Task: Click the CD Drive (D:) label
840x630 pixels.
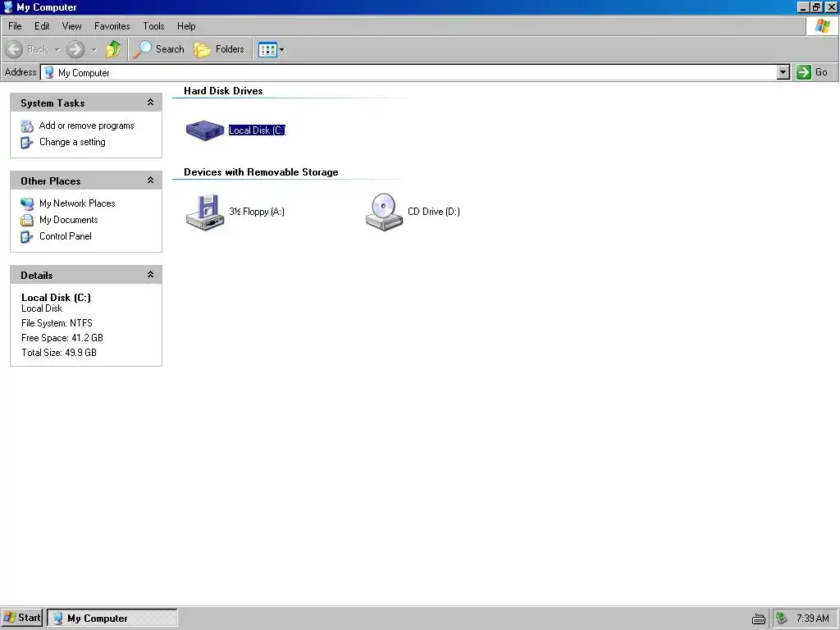Action: coord(434,212)
